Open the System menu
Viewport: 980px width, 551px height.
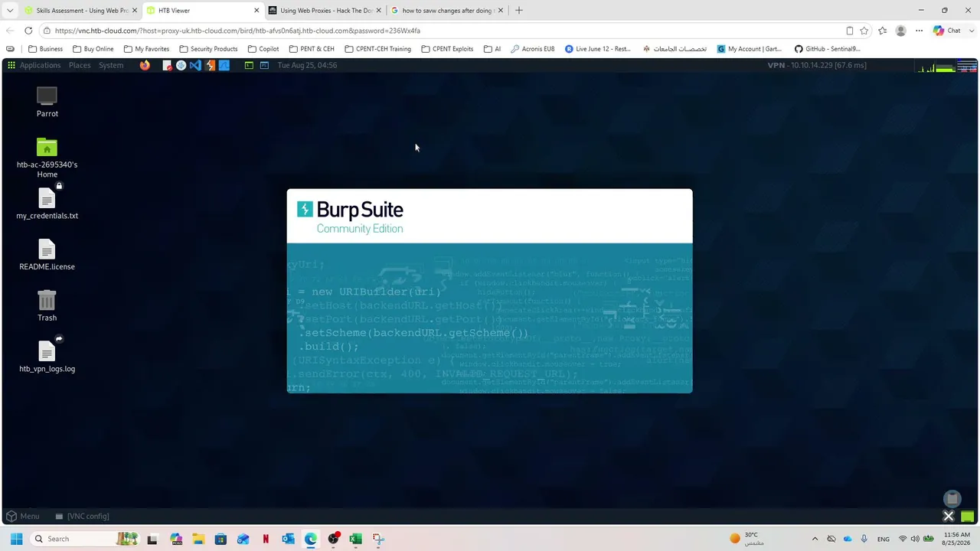[111, 65]
